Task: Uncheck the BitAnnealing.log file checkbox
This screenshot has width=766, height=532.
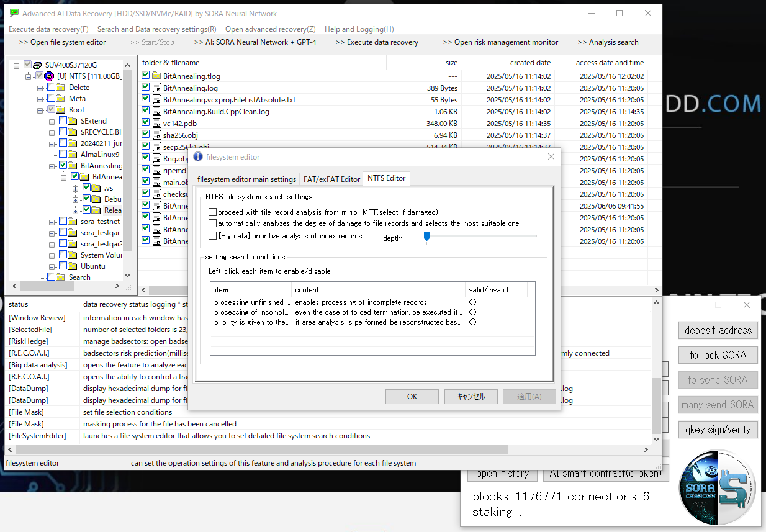Action: [x=146, y=88]
